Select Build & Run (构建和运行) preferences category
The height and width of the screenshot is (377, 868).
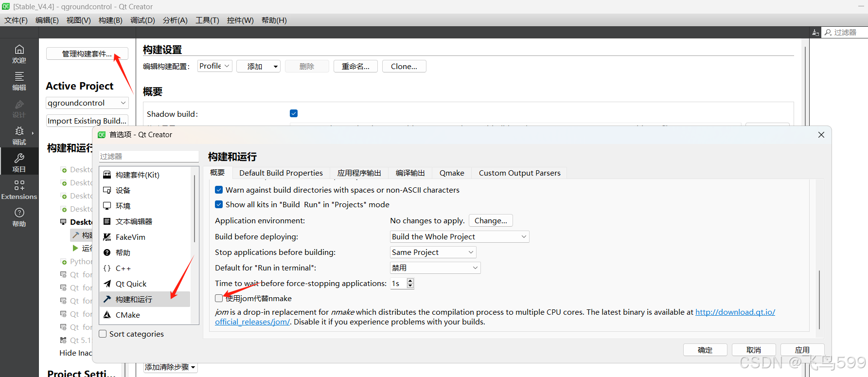145,299
